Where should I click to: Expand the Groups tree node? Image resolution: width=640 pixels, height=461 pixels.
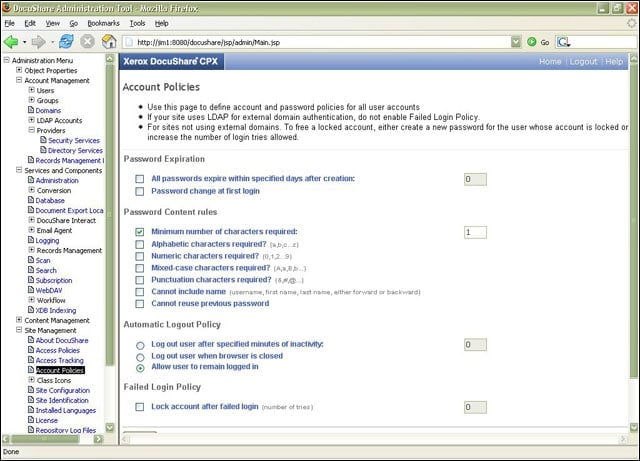click(x=31, y=100)
